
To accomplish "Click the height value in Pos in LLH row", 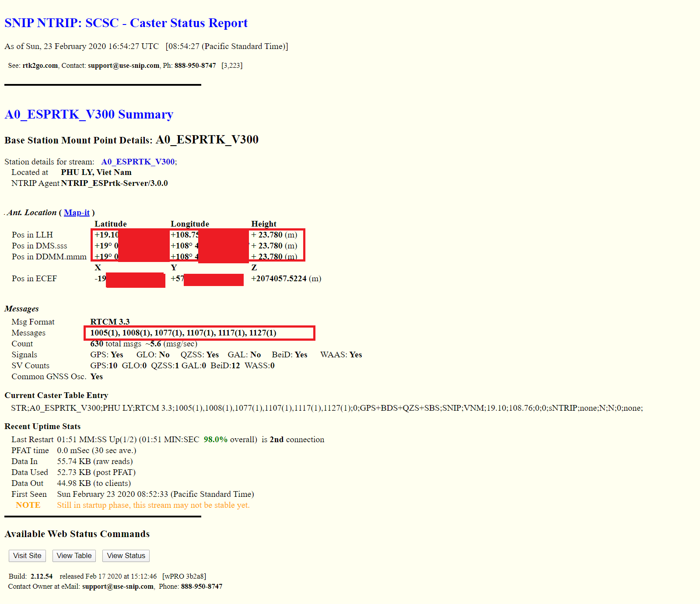I will pyautogui.click(x=274, y=235).
